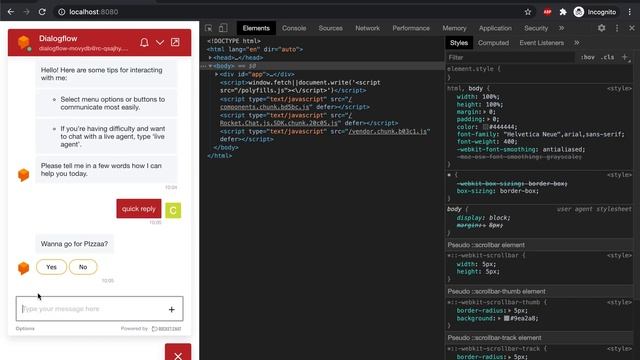Activate DevTools inspect element picker
640x360 pixels.
[209, 28]
